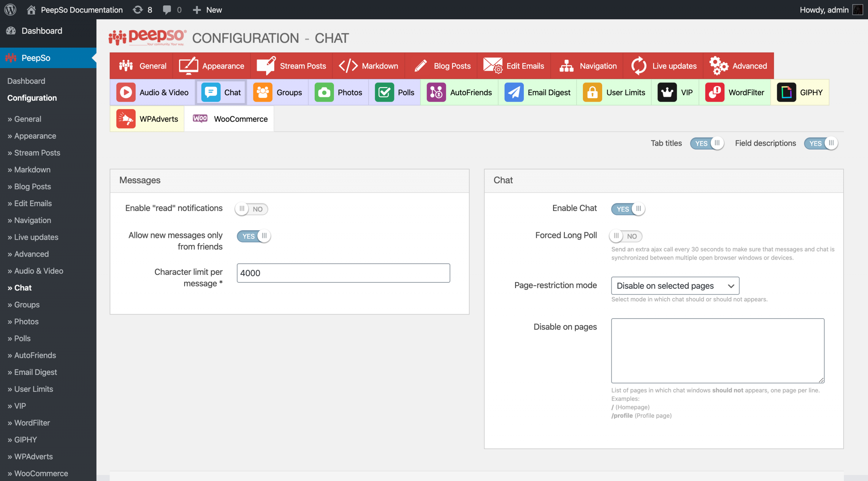The width and height of the screenshot is (868, 481).
Task: Open the General tab people icon
Action: (126, 66)
